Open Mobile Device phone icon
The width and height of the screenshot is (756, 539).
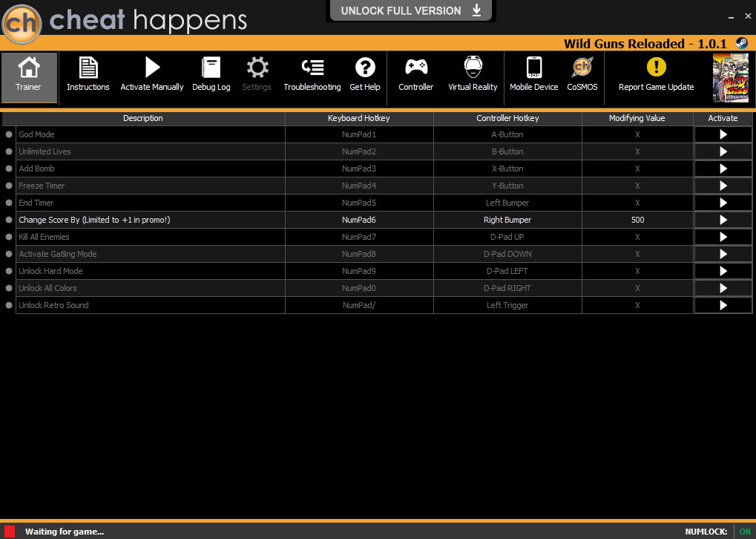point(533,67)
